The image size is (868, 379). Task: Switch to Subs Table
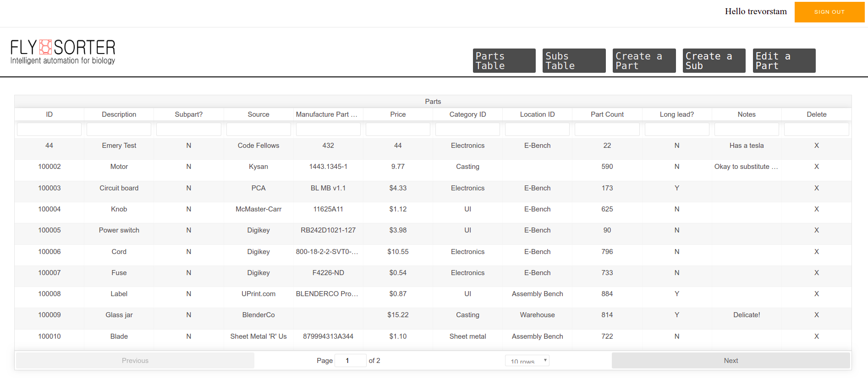coord(574,61)
